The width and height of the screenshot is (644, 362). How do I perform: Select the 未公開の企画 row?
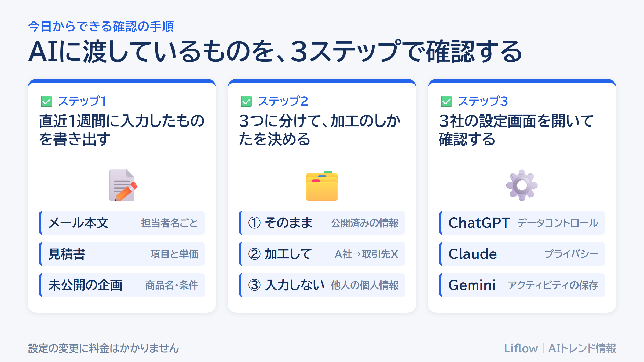(x=122, y=285)
